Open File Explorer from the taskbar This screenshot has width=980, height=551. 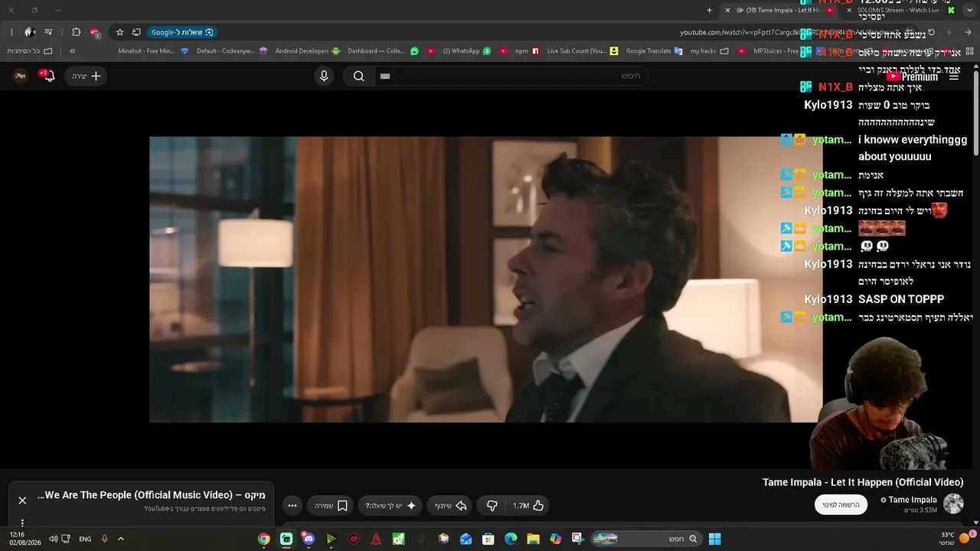click(533, 539)
